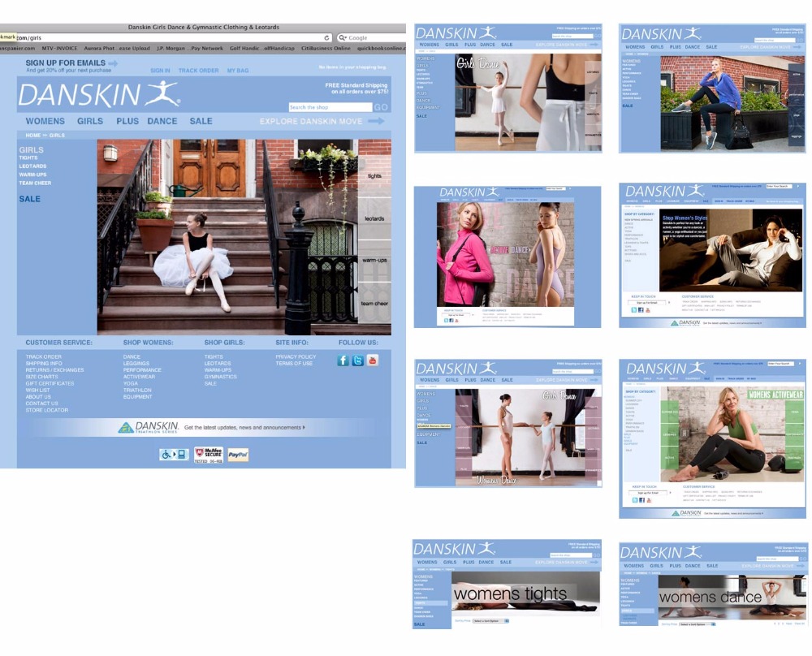Select Team Cheer in the sidebar
The width and height of the screenshot is (812, 656).
coord(35,183)
